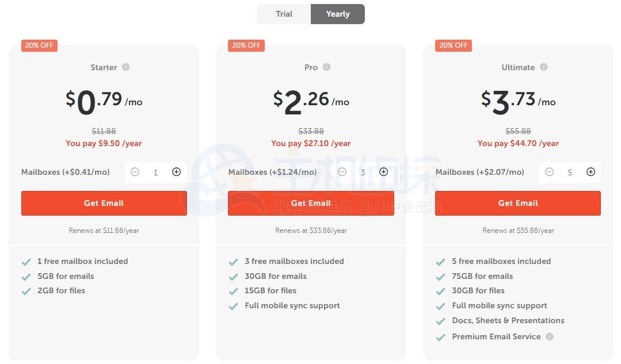Select the Yearly billing tab

pos(338,14)
